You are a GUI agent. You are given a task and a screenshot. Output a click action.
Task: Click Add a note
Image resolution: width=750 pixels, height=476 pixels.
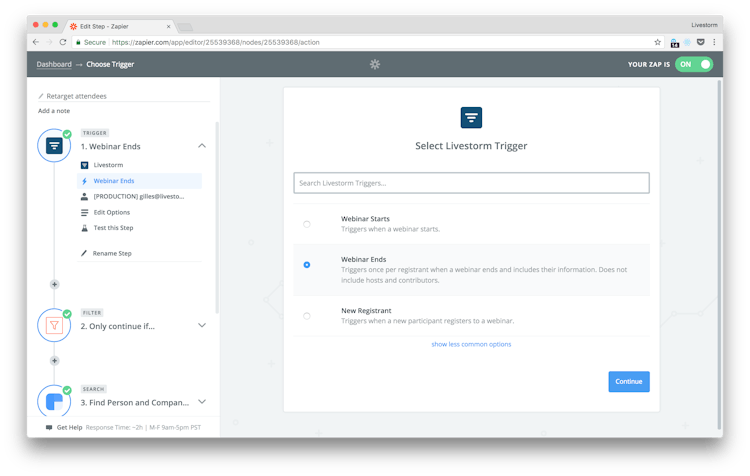54,111
